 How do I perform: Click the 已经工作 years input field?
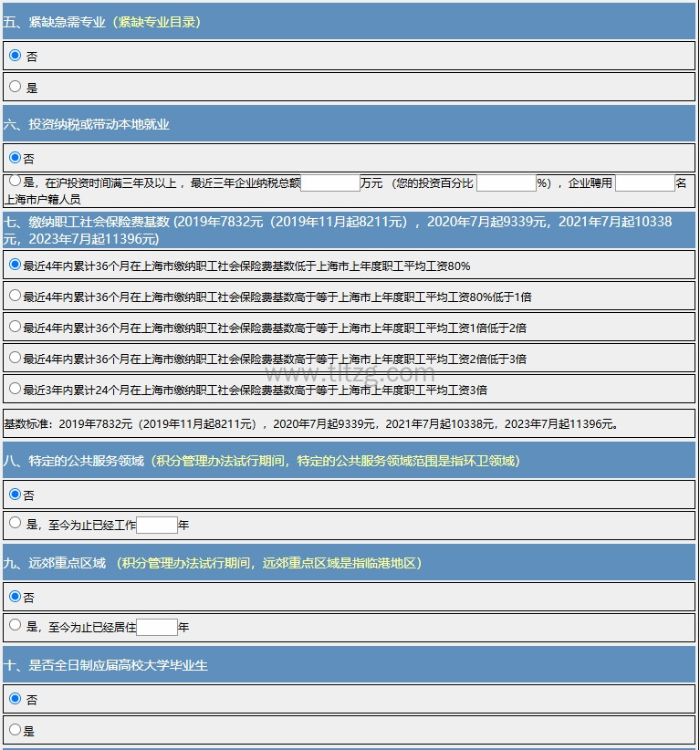pos(156,525)
